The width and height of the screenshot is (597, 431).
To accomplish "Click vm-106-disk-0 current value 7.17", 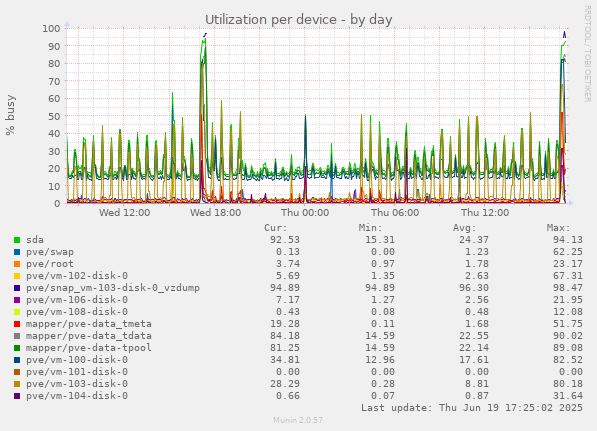I will pyautogui.click(x=288, y=300).
